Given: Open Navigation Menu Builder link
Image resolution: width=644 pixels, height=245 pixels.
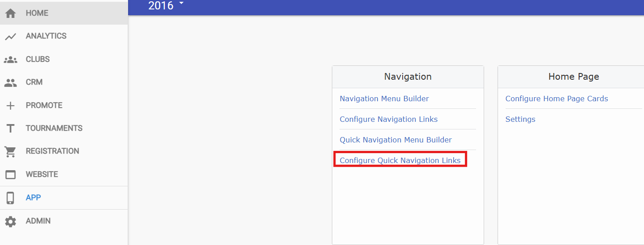Looking at the screenshot, I should [384, 99].
